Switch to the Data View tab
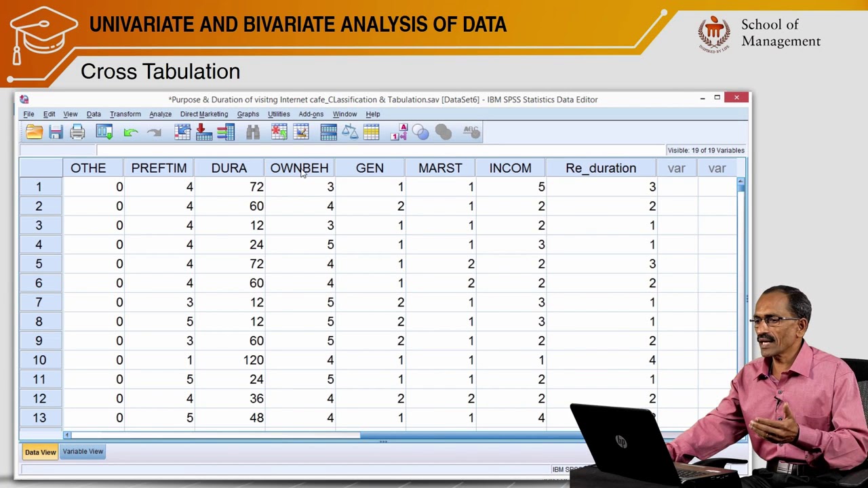The width and height of the screenshot is (868, 488). [x=40, y=452]
